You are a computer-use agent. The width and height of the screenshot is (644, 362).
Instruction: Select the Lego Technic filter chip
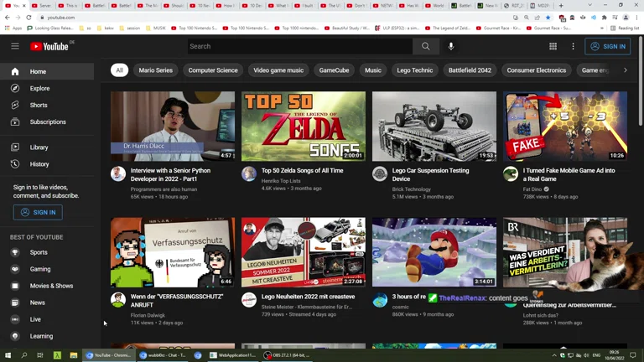415,70
